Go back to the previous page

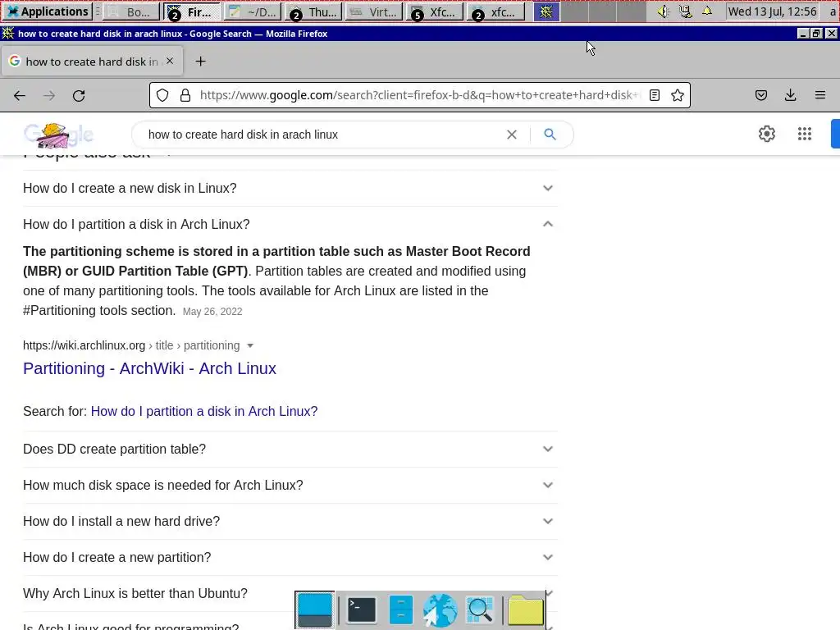pyautogui.click(x=20, y=95)
